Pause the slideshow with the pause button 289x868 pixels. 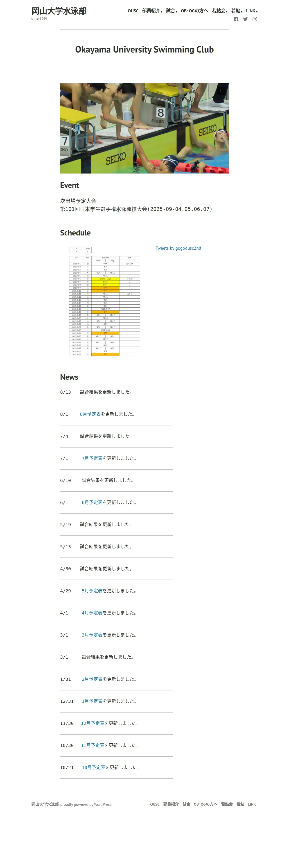point(221,91)
